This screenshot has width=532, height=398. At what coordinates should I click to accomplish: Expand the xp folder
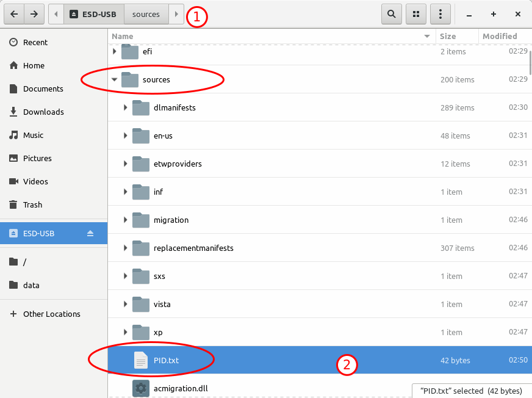pyautogui.click(x=125, y=332)
